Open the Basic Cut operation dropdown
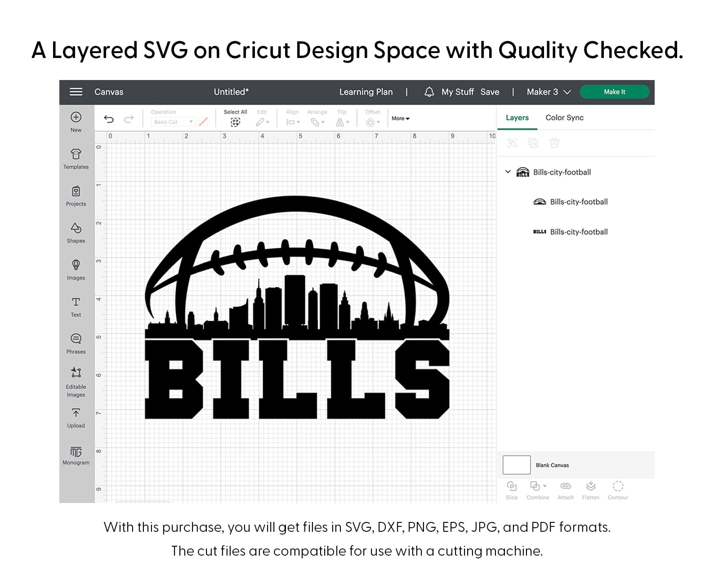Screen dimensions: 714x588 [x=173, y=122]
